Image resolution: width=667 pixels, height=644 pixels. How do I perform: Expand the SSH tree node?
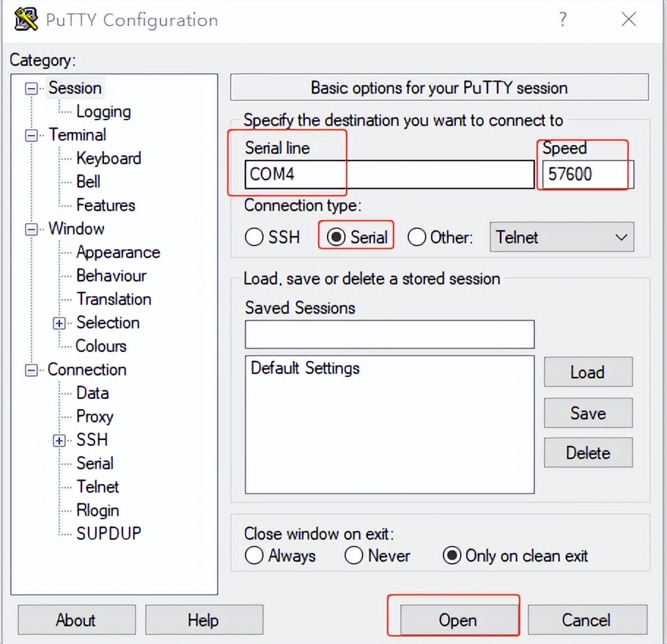coord(59,440)
